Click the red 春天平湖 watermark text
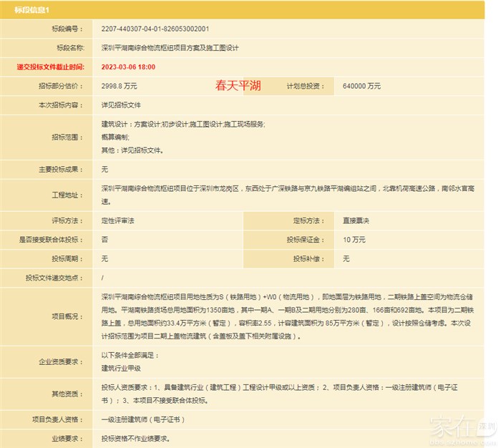The image size is (501, 448). pos(238,86)
